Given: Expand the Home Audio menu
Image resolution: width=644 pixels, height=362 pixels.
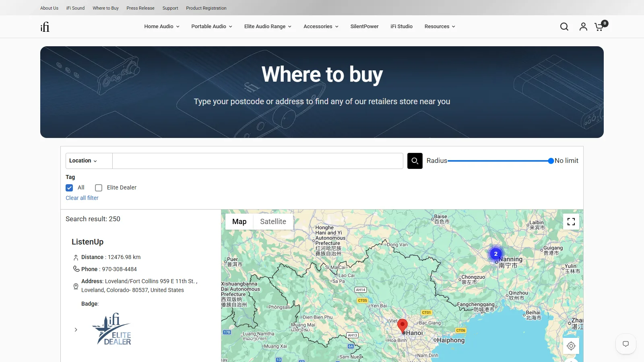Looking at the screenshot, I should pos(162,27).
